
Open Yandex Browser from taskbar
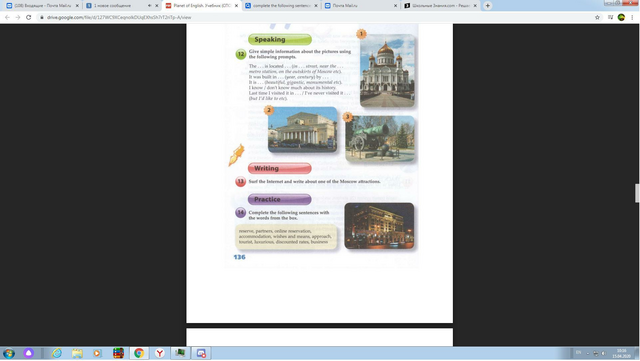pos(160,353)
